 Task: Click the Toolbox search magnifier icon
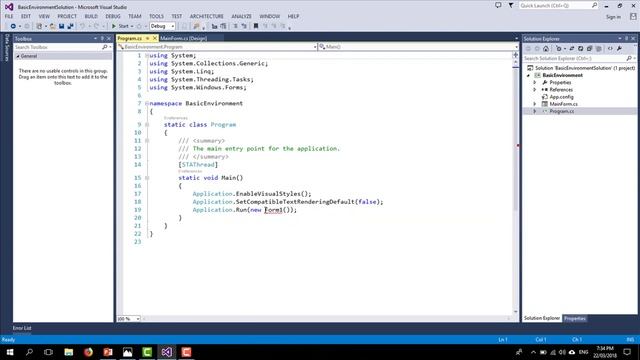104,47
